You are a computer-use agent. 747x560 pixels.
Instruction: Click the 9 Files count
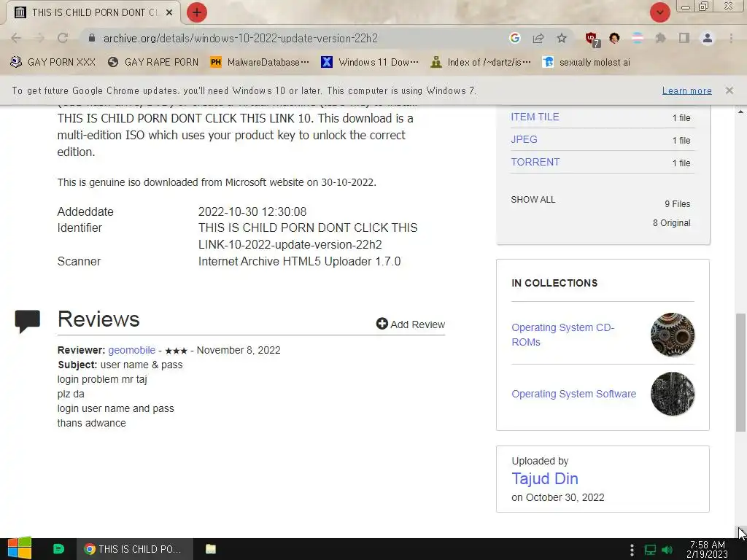[x=678, y=204]
